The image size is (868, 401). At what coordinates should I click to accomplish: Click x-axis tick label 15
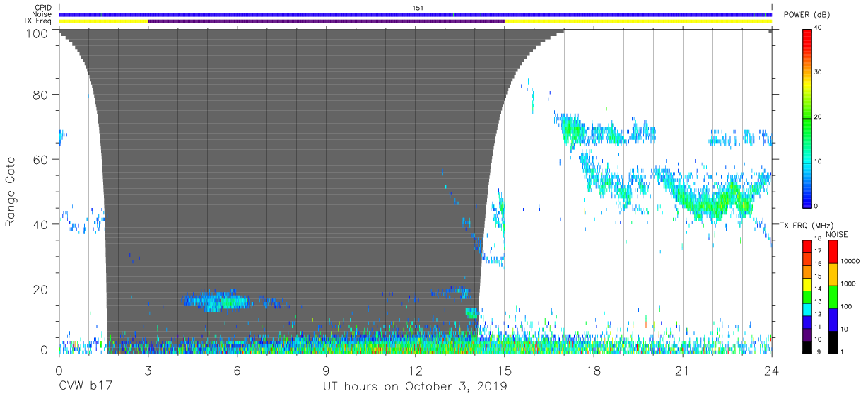coord(505,370)
